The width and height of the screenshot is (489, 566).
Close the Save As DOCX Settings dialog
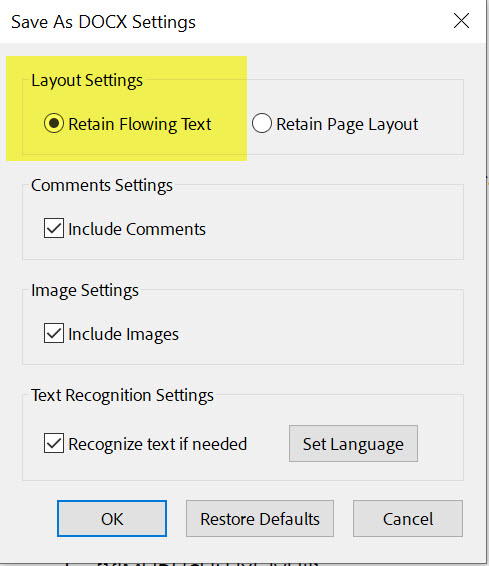[461, 21]
